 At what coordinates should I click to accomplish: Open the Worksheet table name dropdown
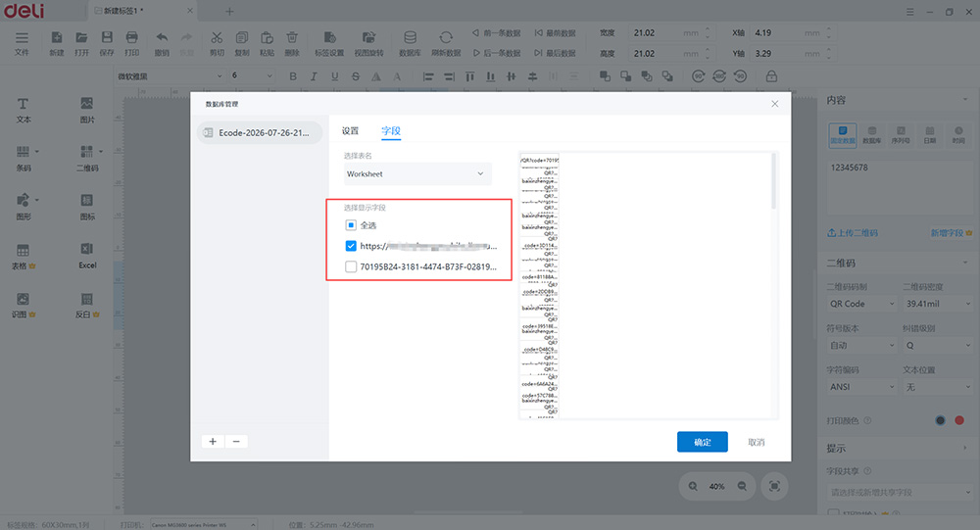(416, 173)
